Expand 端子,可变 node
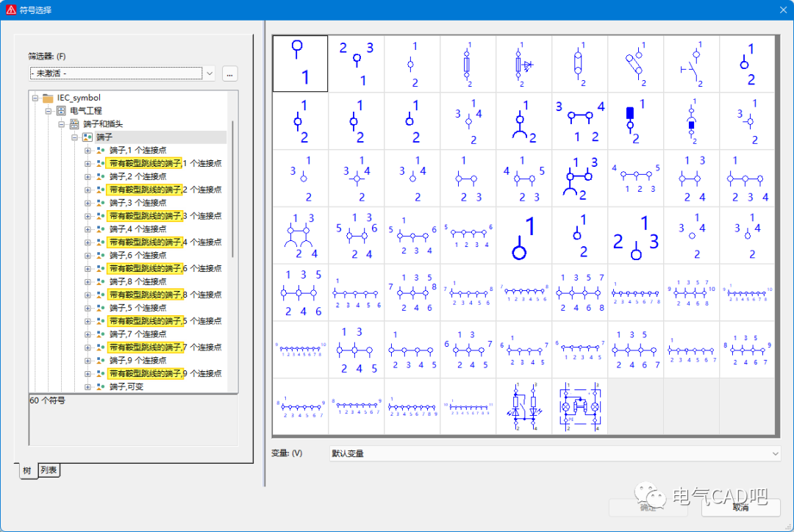This screenshot has width=794, height=532. click(87, 387)
